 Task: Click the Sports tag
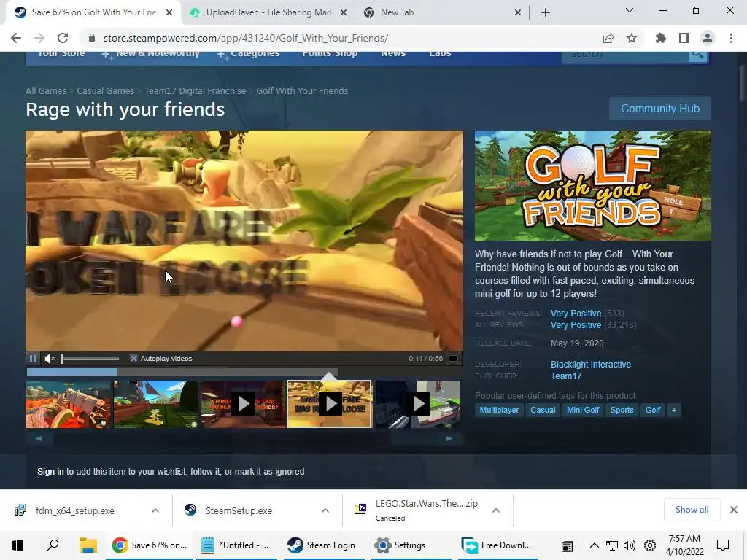pyautogui.click(x=622, y=410)
